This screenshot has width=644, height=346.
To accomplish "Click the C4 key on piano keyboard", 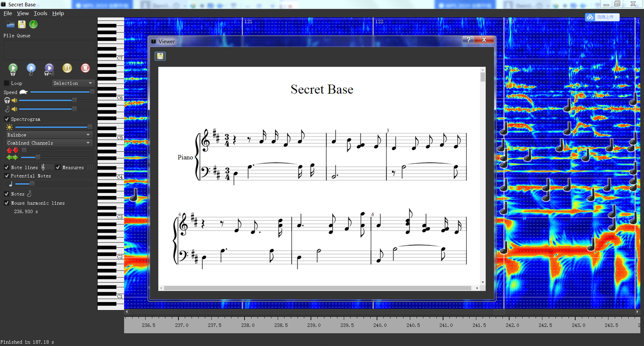I will pyautogui.click(x=111, y=176).
